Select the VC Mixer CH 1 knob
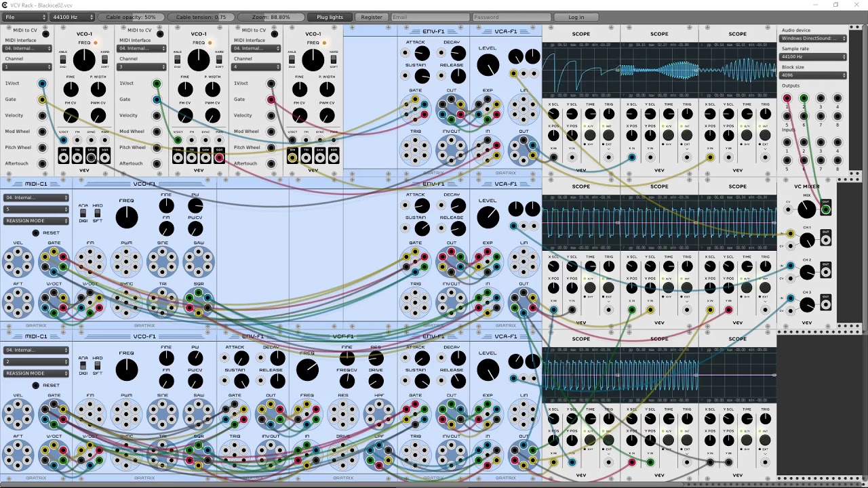This screenshot has height=488, width=868. [807, 241]
